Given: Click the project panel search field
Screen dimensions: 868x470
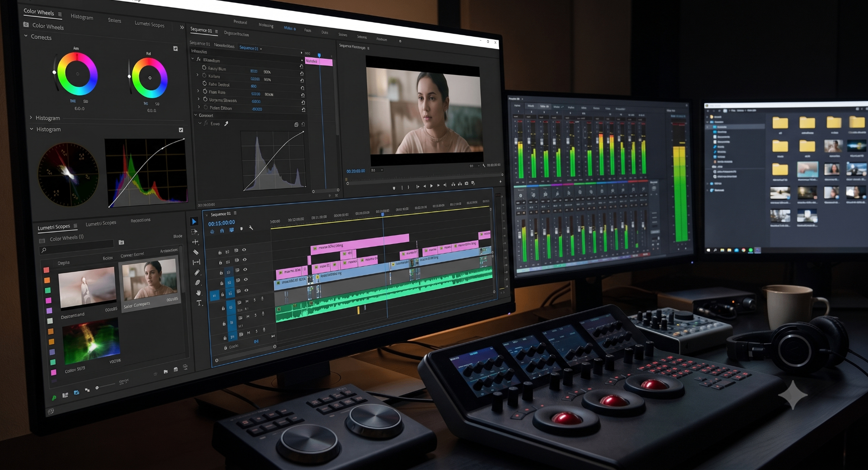Looking at the screenshot, I should tap(77, 247).
